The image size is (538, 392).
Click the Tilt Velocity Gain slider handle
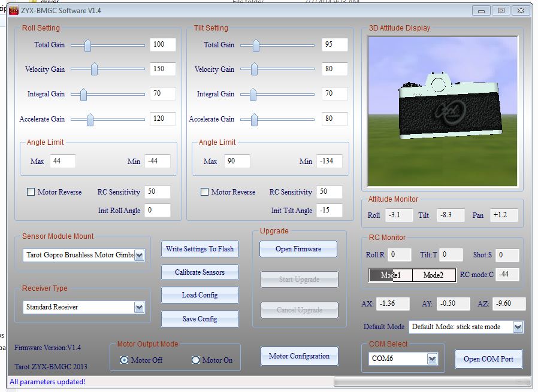pos(254,69)
